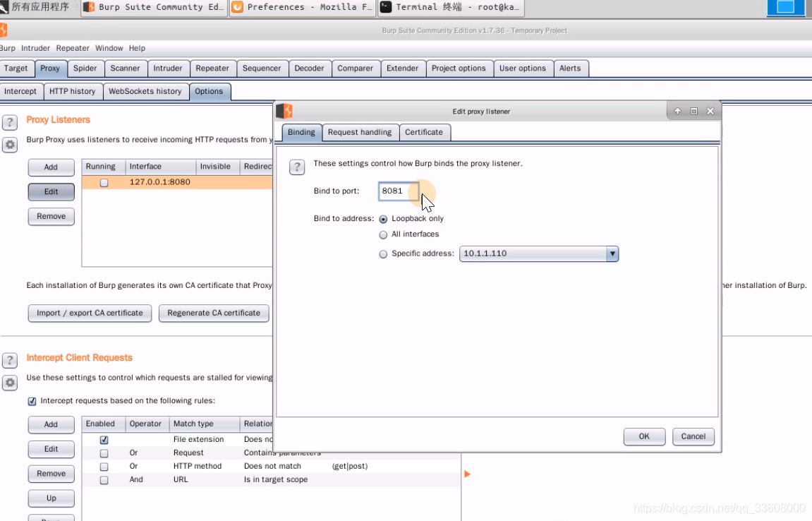
Task: Close the Edit proxy listener dialog
Action: (710, 111)
